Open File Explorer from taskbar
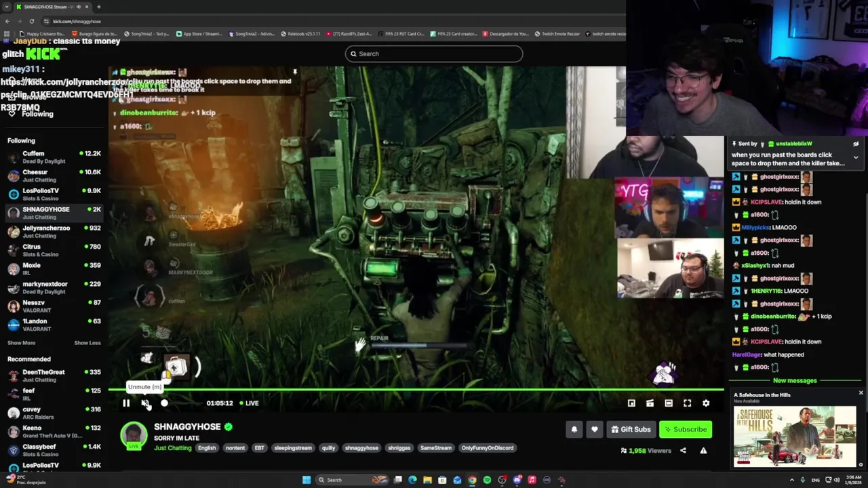The width and height of the screenshot is (868, 488). coord(427,480)
